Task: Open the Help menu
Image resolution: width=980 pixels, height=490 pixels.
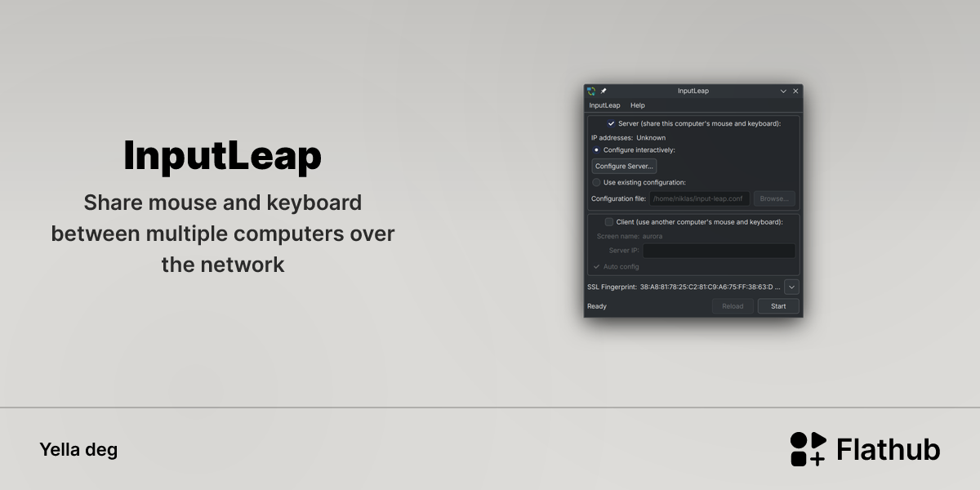Action: (638, 105)
